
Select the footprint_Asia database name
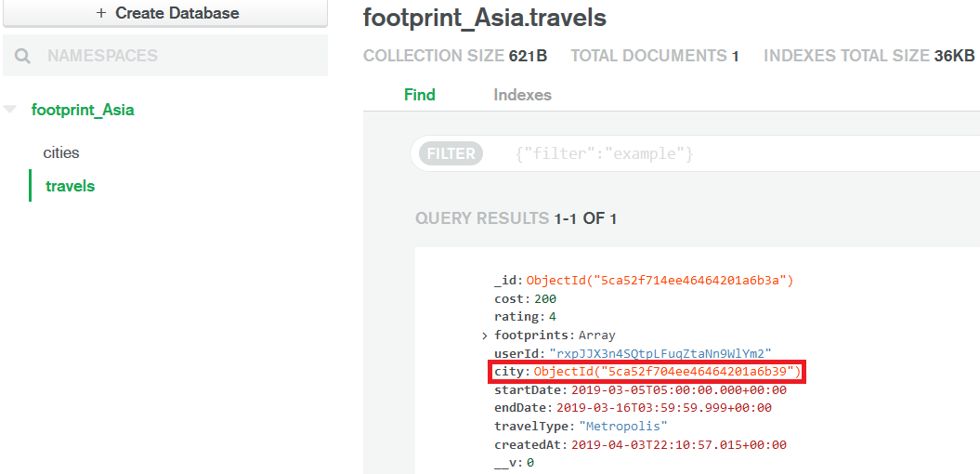pos(83,111)
